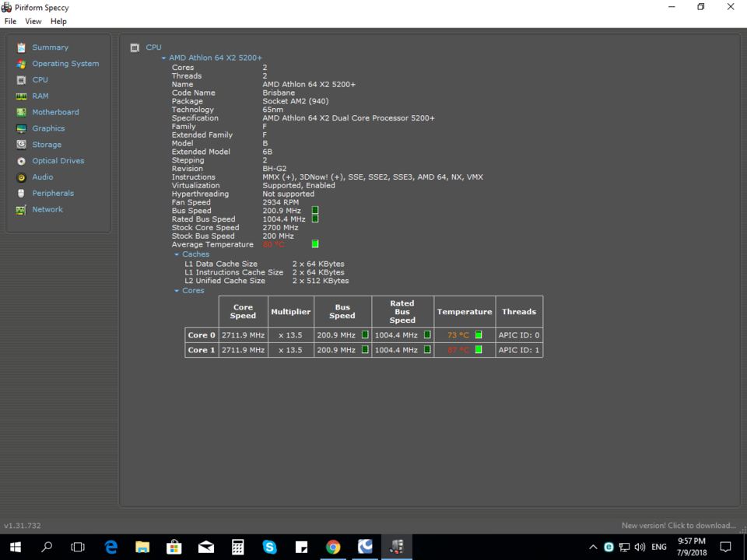
Task: Open the notification center icon
Action: tap(725, 547)
